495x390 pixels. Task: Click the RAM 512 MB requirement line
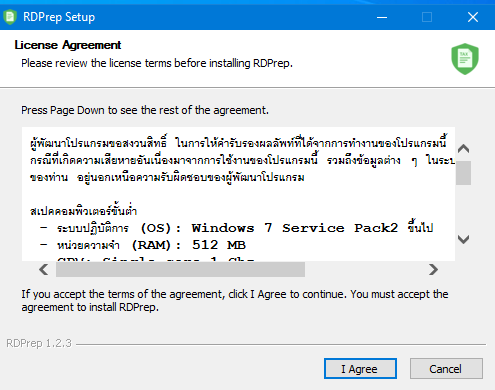143,245
